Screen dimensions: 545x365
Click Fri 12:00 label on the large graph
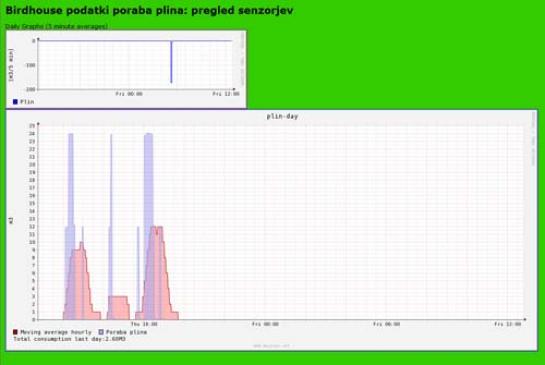point(507,324)
